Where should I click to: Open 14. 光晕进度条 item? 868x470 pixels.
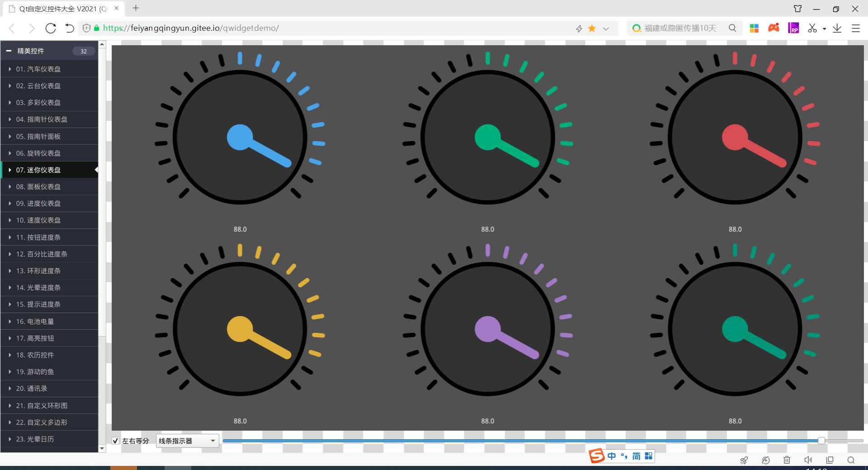coord(49,287)
